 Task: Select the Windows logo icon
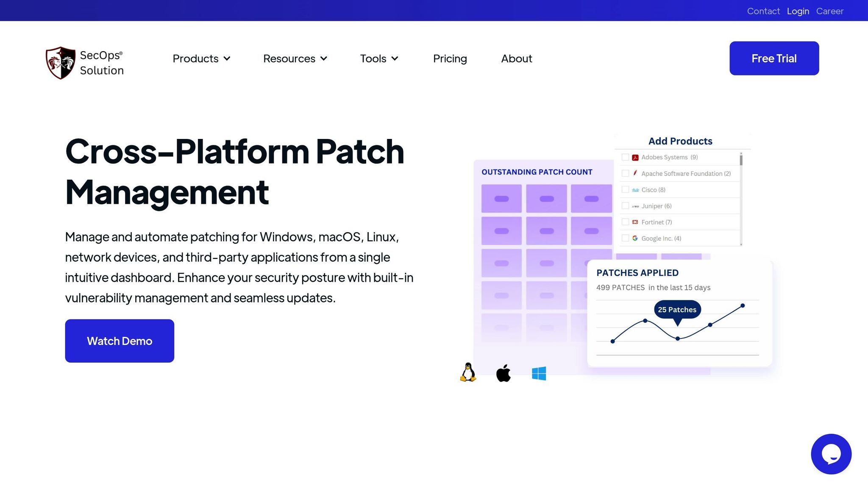point(539,372)
